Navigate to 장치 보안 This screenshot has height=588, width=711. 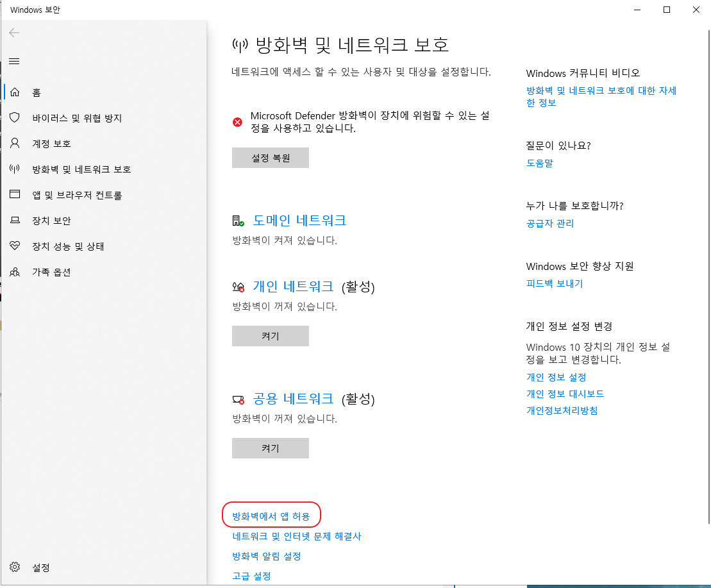(51, 221)
